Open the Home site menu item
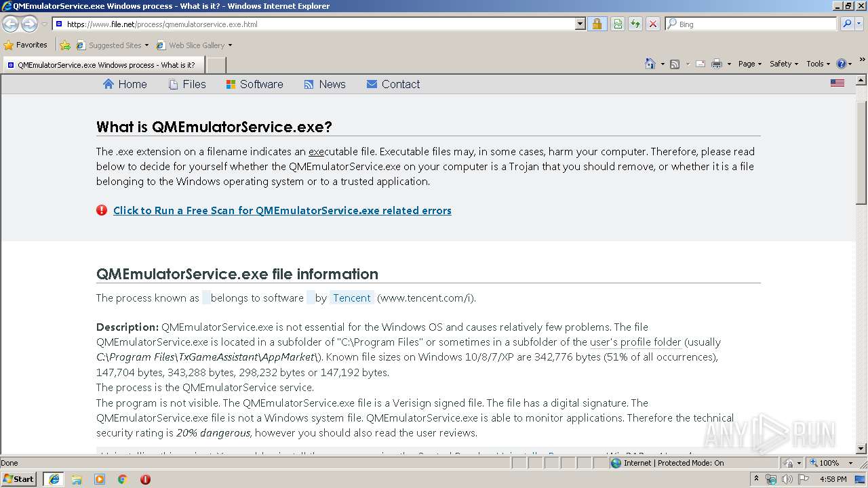 pos(125,84)
